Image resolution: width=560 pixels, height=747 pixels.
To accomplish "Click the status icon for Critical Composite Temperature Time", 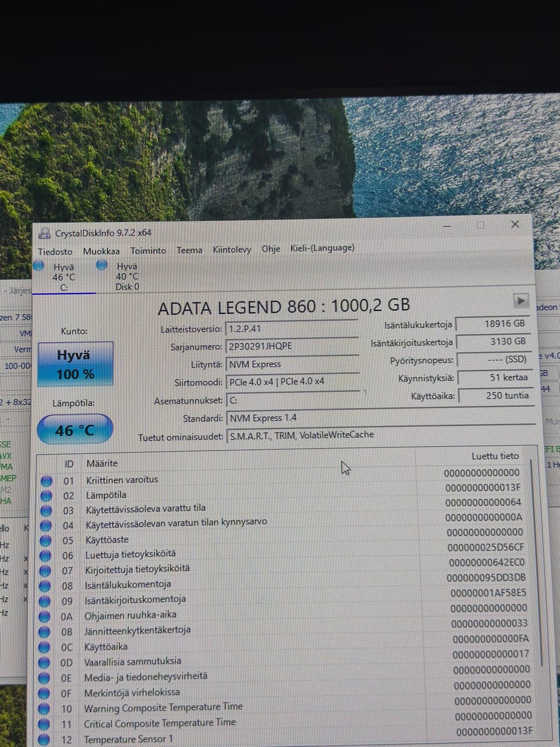I will tap(44, 724).
